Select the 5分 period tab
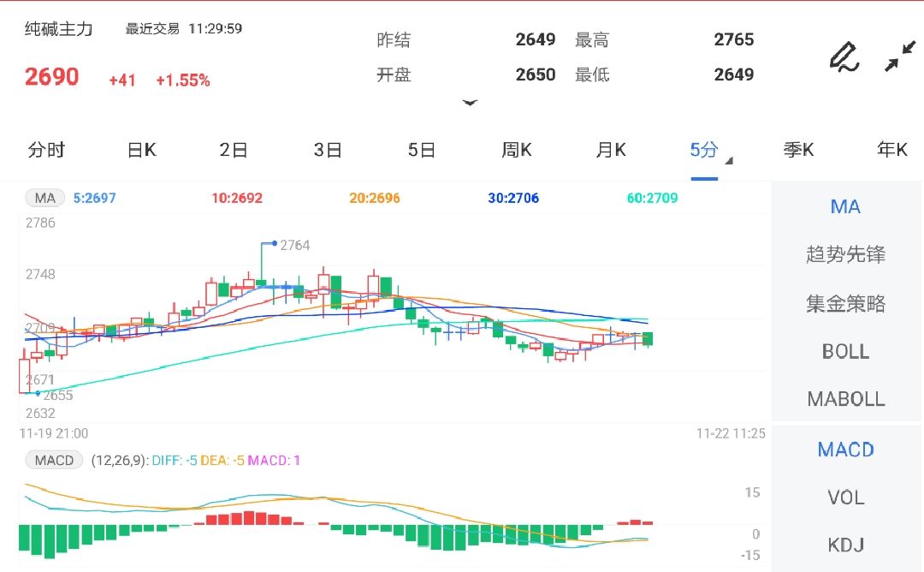The height and width of the screenshot is (572, 924). pyautogui.click(x=704, y=150)
